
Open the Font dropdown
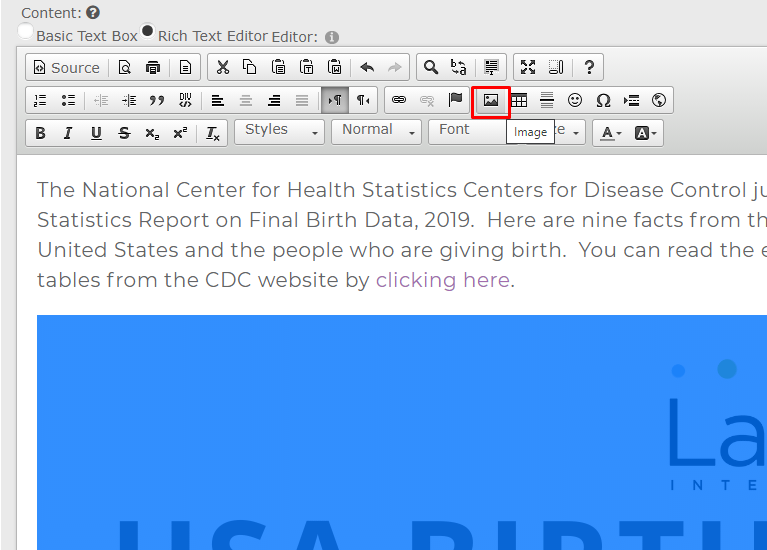(467, 132)
